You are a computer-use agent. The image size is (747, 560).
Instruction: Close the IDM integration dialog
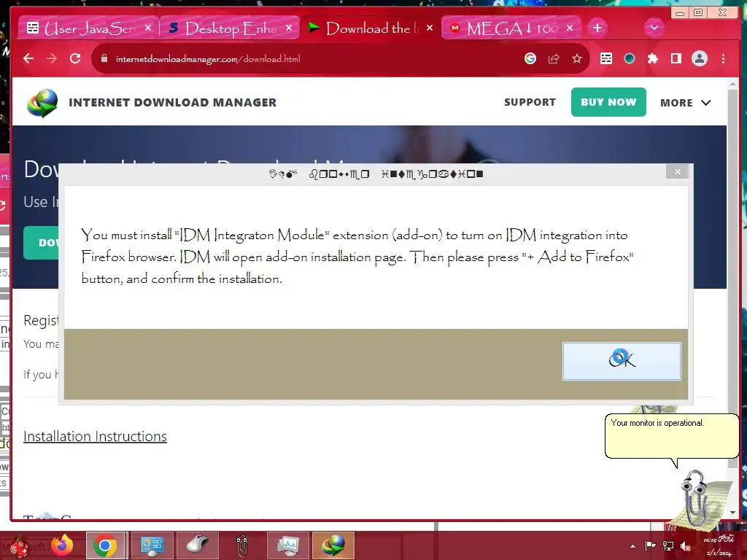click(x=678, y=172)
